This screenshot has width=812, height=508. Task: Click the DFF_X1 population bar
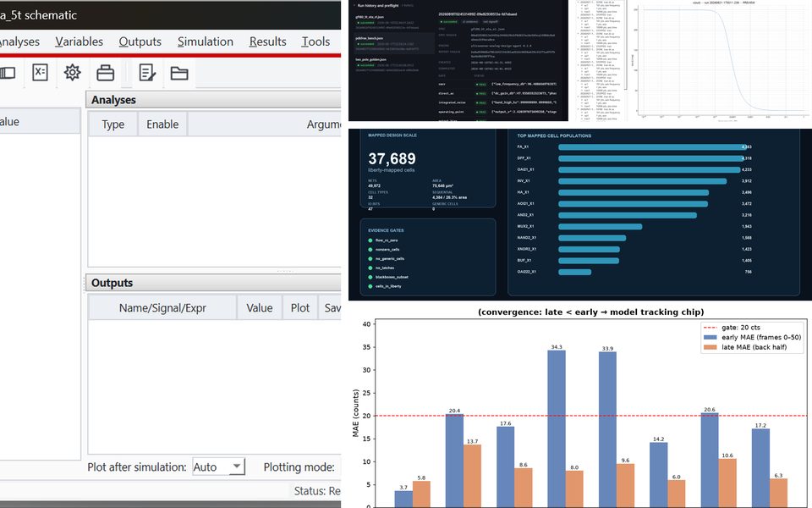651,158
